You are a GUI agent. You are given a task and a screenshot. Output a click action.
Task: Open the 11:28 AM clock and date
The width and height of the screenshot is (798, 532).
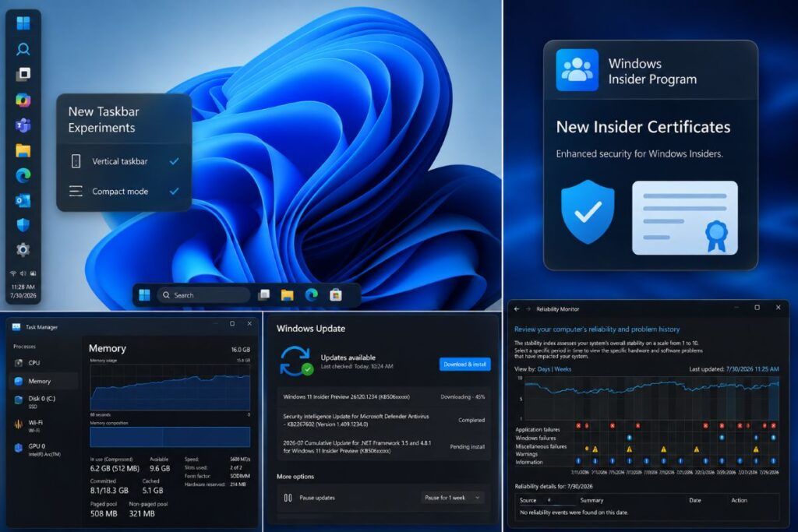23,291
